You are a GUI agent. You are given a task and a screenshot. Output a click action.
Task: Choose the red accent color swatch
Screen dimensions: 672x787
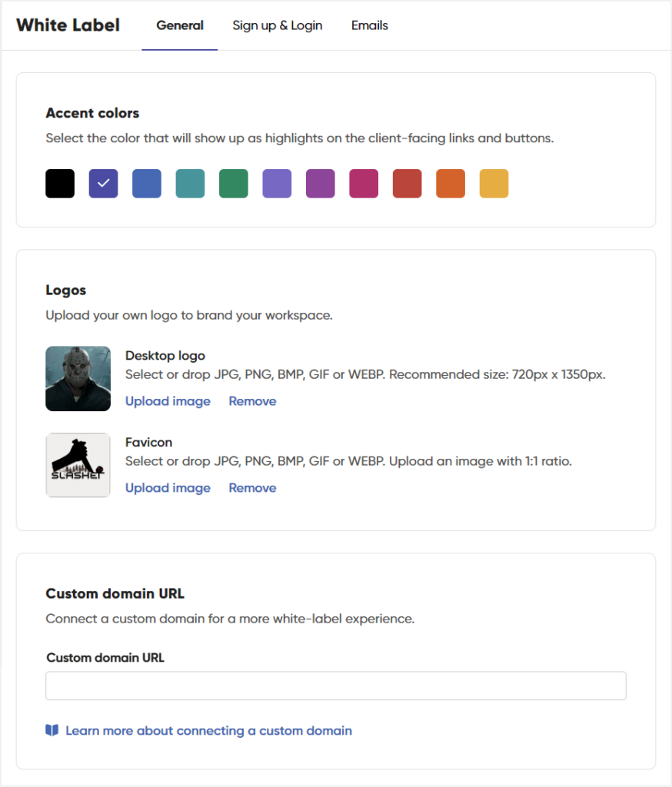click(408, 184)
